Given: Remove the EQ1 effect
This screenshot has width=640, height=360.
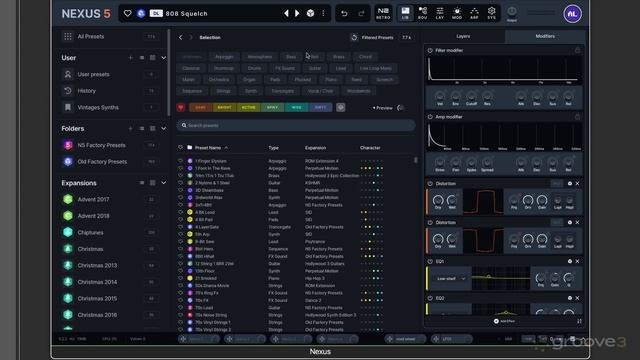Looking at the screenshot, I should tap(577, 261).
